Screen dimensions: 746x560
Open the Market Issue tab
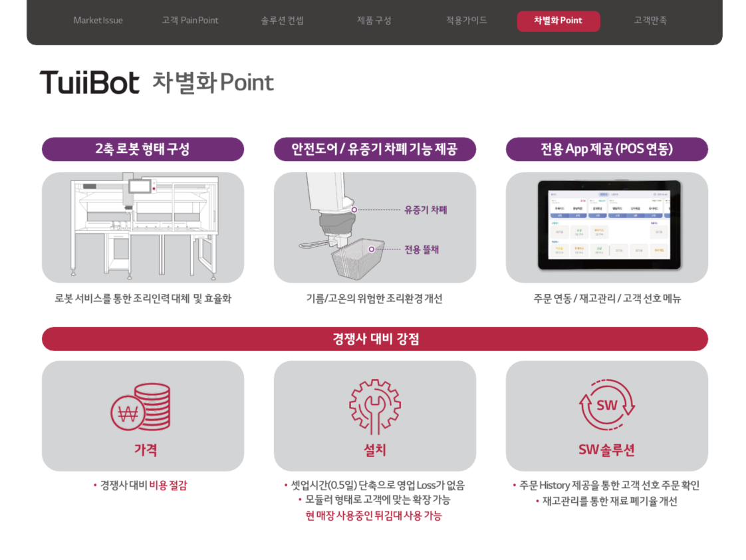coord(98,21)
